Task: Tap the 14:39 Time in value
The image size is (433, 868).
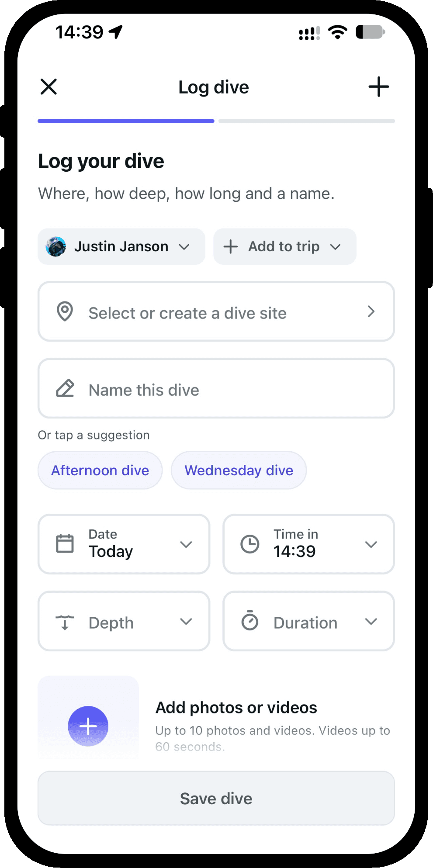Action: click(294, 551)
